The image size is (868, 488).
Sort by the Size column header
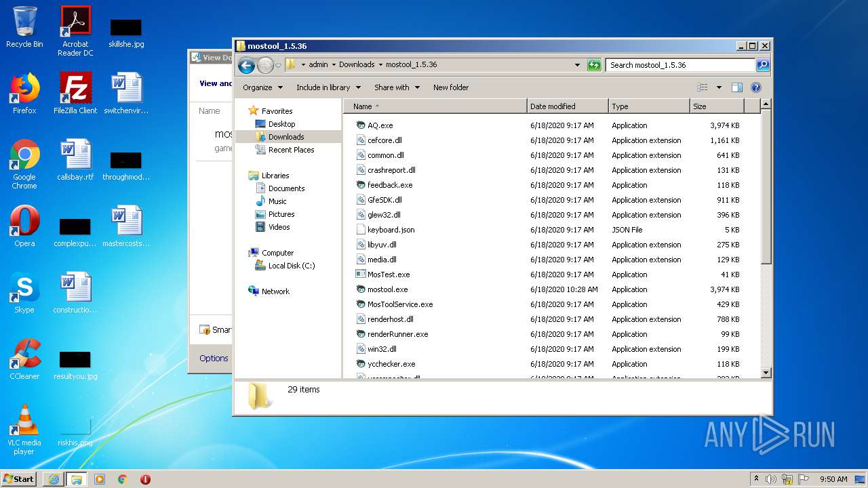click(x=717, y=106)
